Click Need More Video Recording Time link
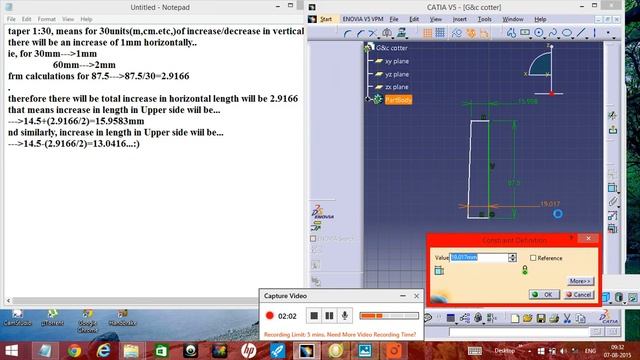640x360 pixels. (x=371, y=334)
